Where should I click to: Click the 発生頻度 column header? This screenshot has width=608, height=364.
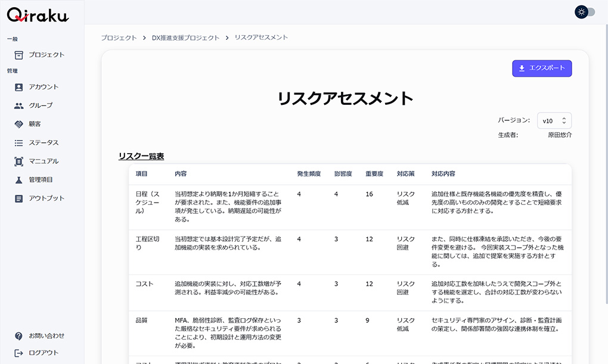[x=309, y=174]
